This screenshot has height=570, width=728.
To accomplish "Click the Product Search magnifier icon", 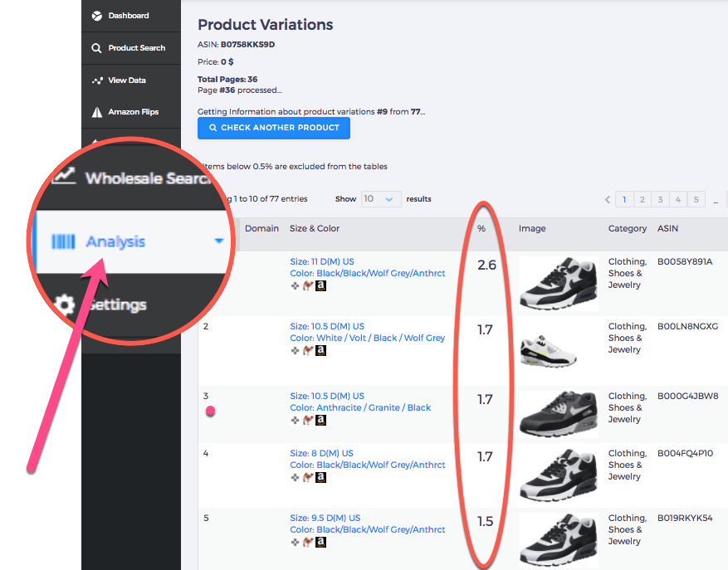I will coord(96,48).
